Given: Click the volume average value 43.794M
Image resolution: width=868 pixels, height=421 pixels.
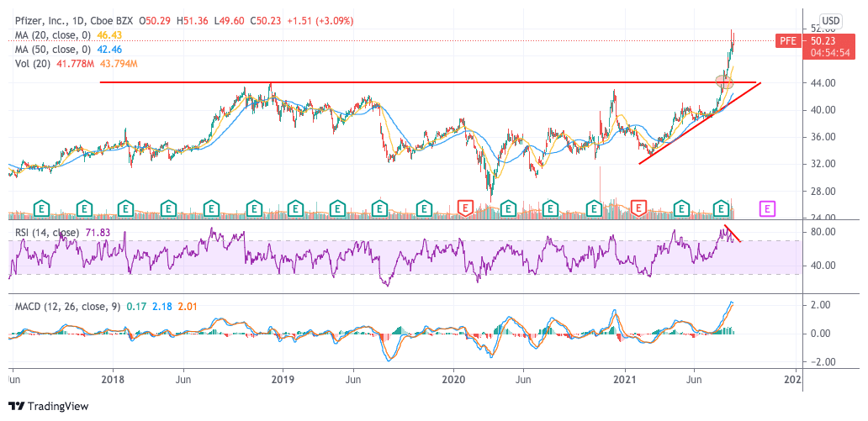Looking at the screenshot, I should (x=118, y=64).
